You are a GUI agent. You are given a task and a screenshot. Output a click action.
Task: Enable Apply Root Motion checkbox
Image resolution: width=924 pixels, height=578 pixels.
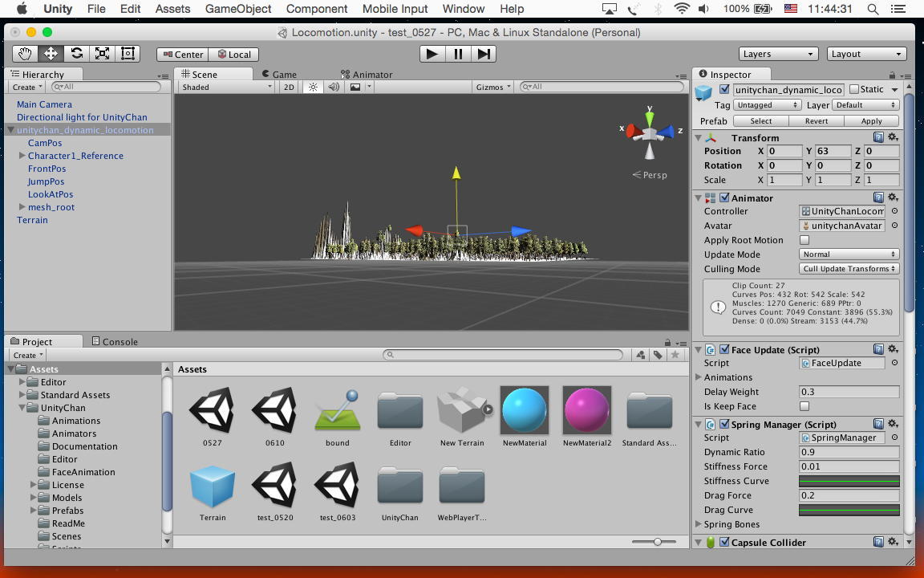pos(804,240)
